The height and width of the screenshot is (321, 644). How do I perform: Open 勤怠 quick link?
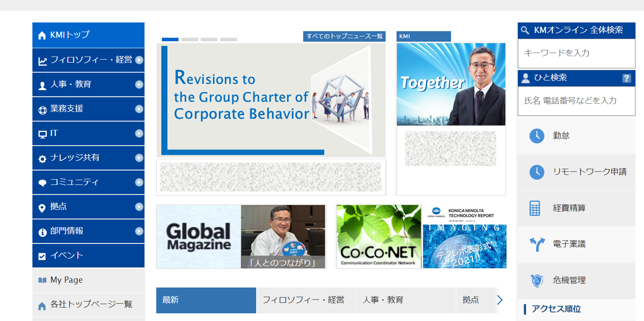click(576, 136)
